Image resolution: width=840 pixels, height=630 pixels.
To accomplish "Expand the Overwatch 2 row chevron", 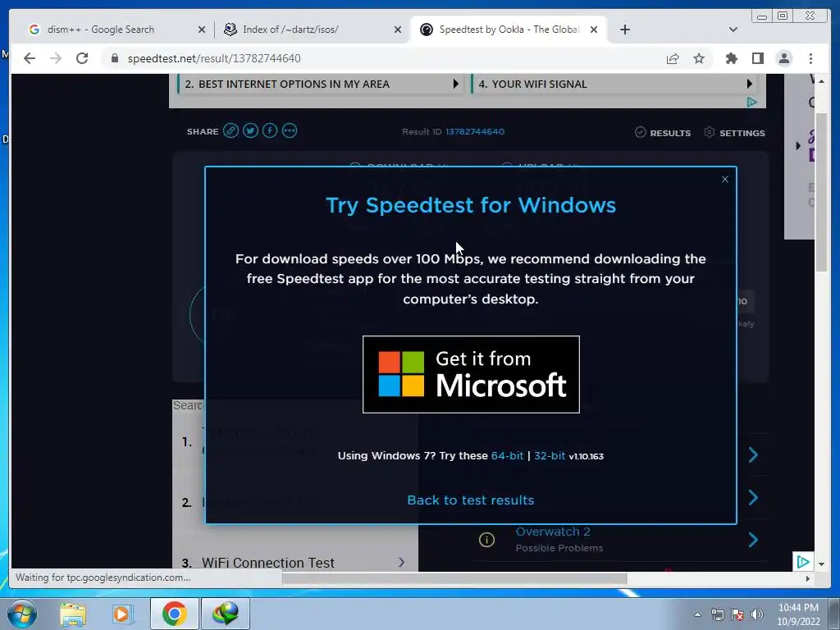I will point(753,540).
